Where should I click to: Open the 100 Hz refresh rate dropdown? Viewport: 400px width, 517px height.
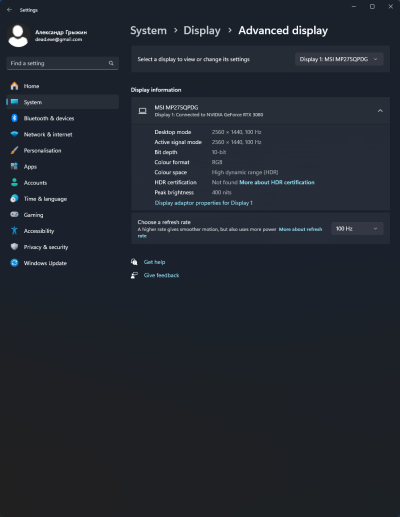pyautogui.click(x=357, y=228)
